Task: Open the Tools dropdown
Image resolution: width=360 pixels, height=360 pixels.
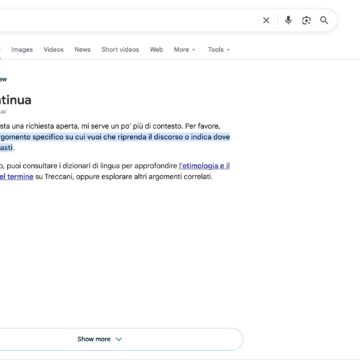Action: pos(219,50)
